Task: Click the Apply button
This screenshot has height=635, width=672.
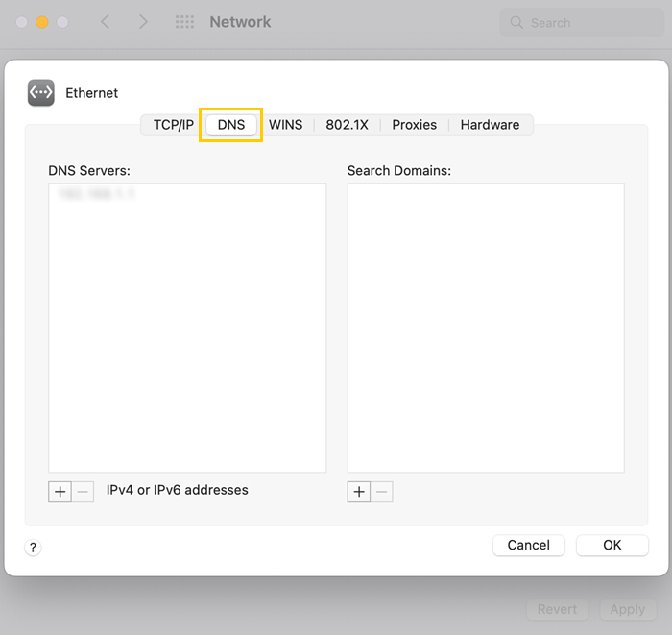Action: pyautogui.click(x=627, y=609)
